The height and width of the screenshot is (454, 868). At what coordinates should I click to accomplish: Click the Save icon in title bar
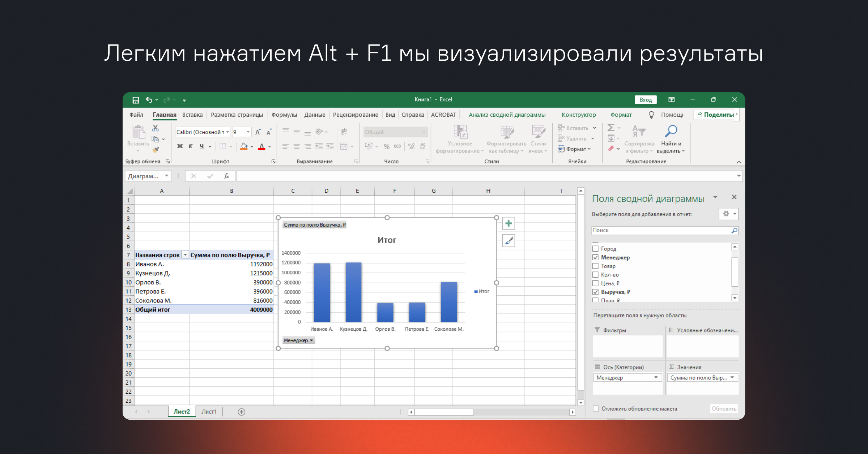pos(136,100)
